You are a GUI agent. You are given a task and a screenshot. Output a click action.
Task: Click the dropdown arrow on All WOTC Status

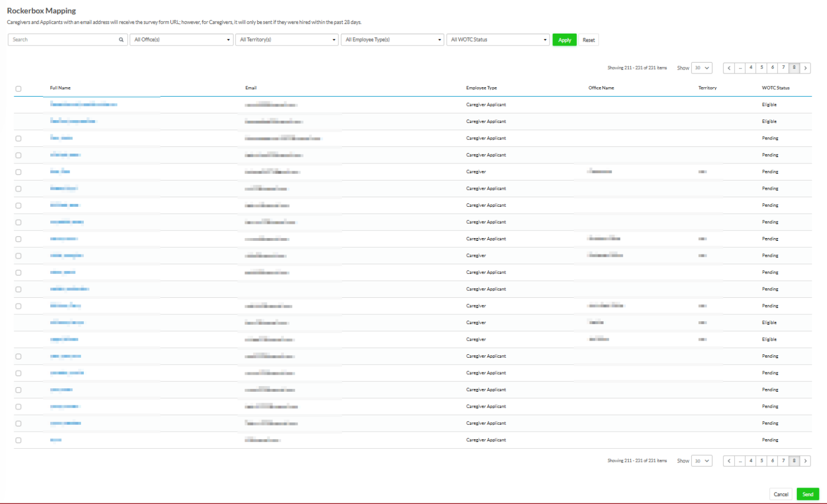point(544,39)
